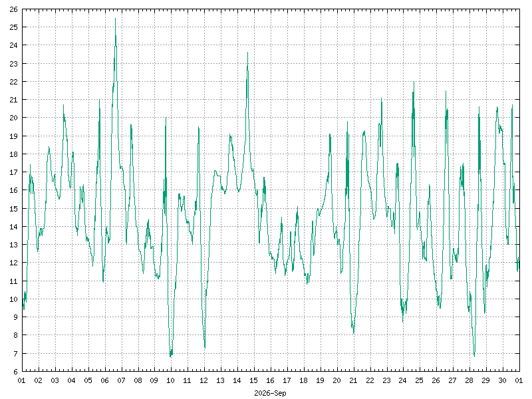
Task: Click the y-axis label '20'
Action: pos(13,118)
